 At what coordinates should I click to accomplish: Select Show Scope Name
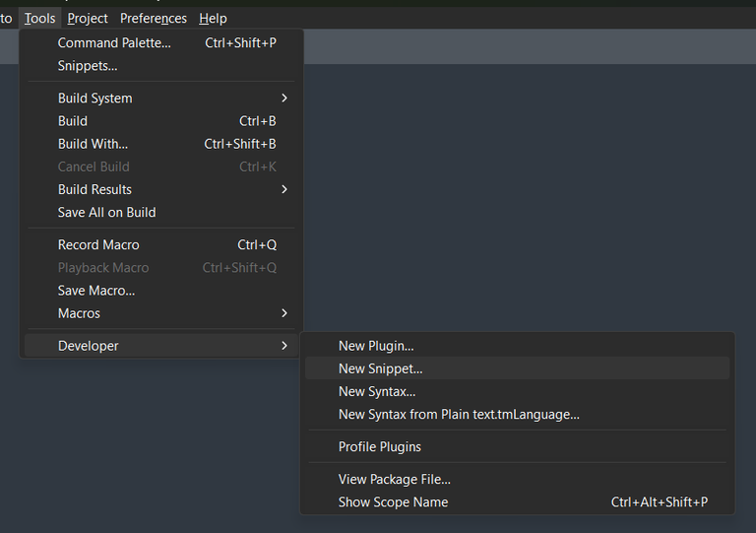(393, 501)
